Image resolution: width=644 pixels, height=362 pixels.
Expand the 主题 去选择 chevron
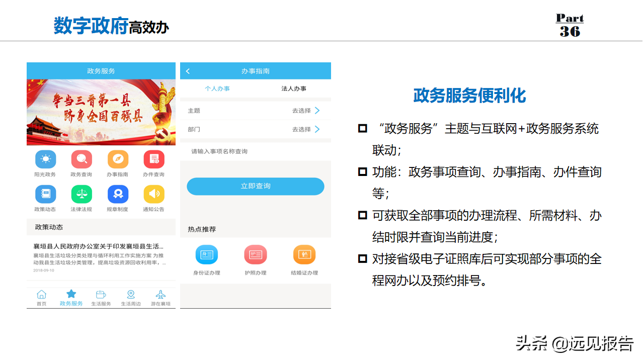tap(317, 111)
